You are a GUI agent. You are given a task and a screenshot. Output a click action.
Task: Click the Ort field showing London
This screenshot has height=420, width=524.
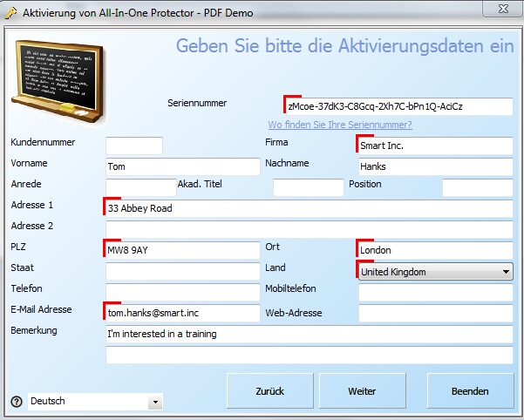[435, 250]
